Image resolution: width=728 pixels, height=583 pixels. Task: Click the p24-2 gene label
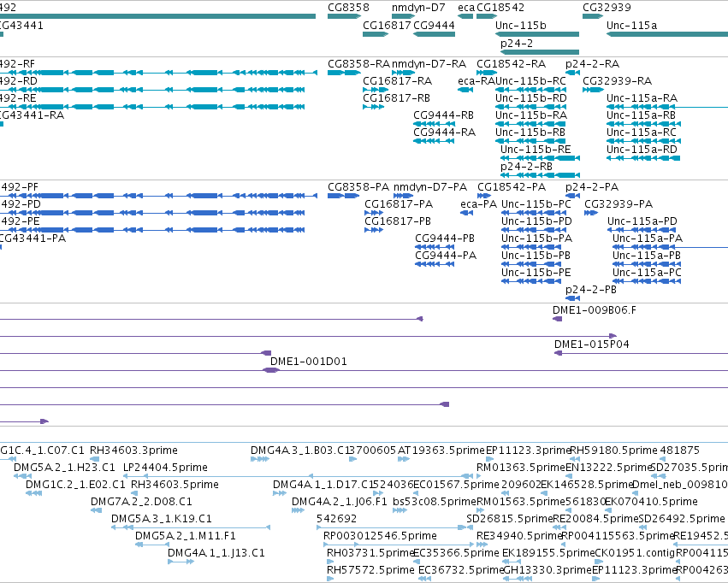tap(517, 43)
